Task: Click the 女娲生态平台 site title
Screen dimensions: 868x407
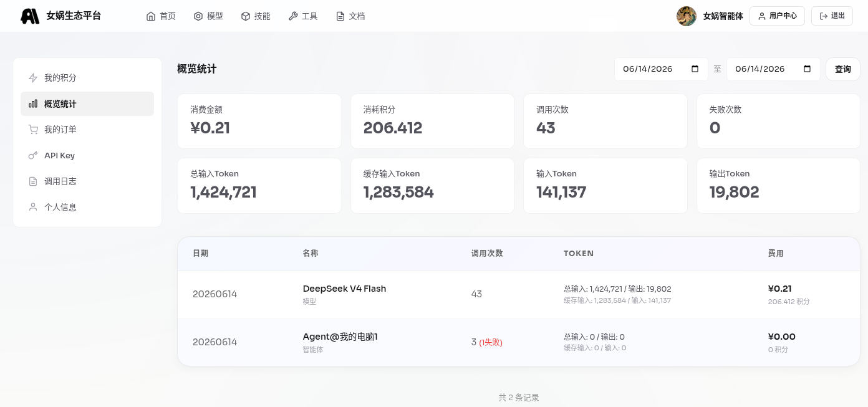Action: click(x=74, y=16)
